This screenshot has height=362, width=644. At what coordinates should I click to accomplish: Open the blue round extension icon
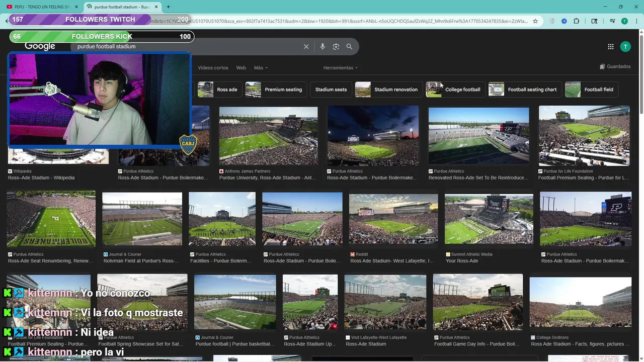(564, 21)
